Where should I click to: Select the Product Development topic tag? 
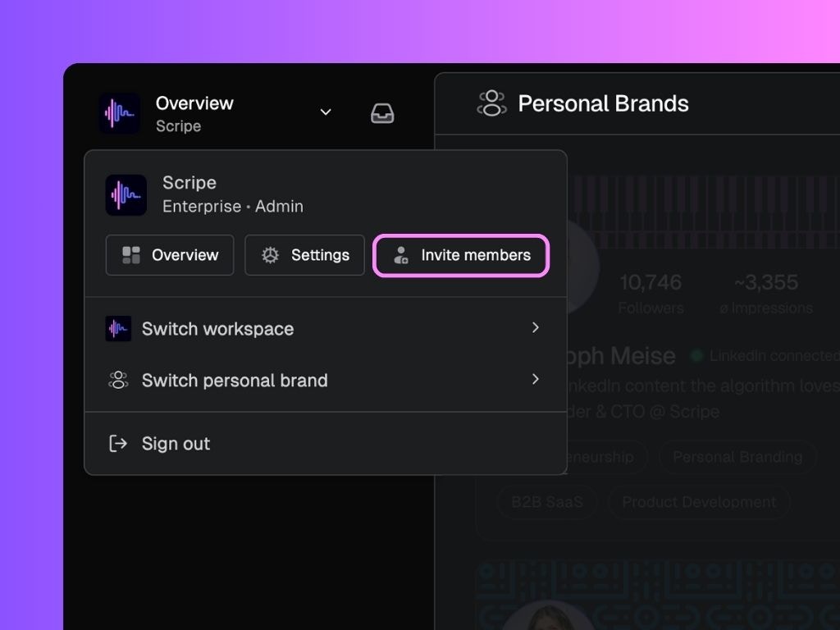click(699, 502)
